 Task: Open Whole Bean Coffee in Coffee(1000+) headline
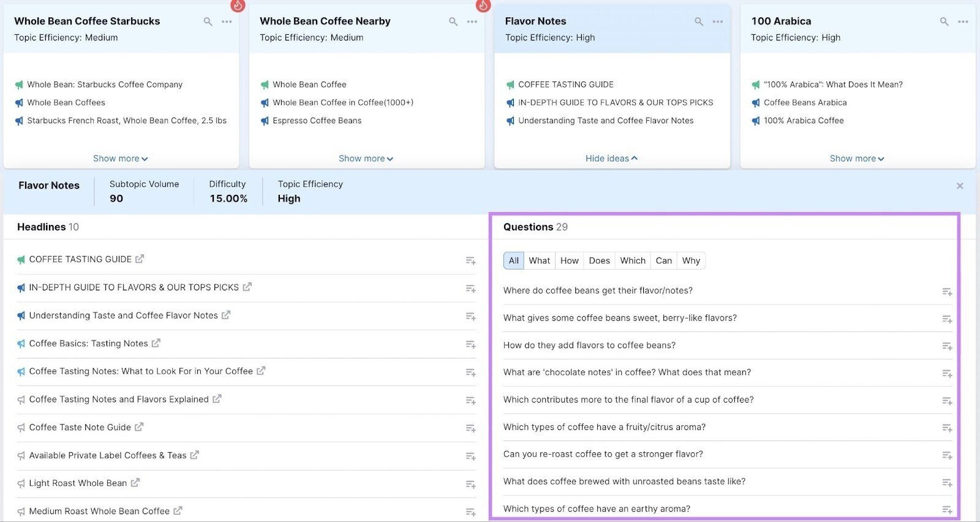(343, 102)
